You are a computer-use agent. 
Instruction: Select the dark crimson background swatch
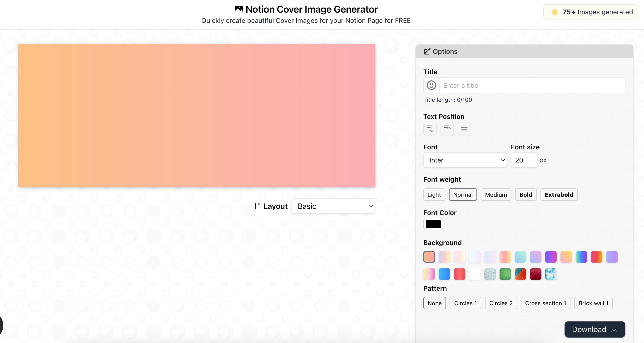pyautogui.click(x=535, y=274)
